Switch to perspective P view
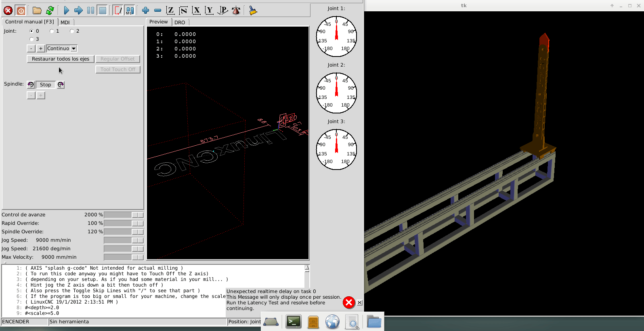 (222, 10)
